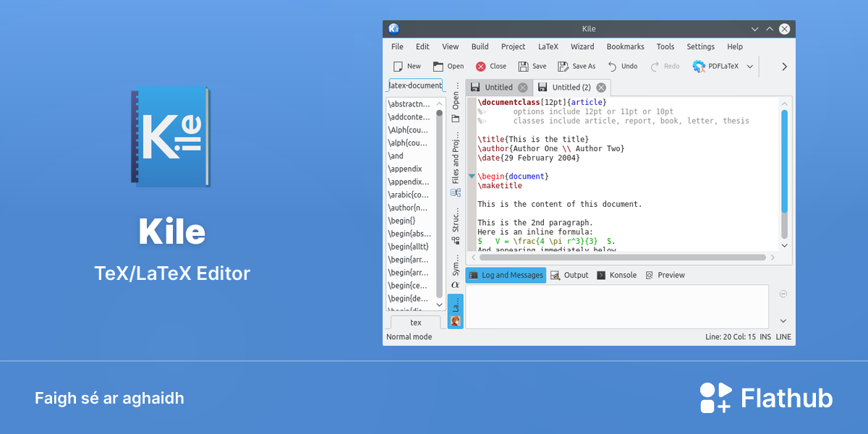Open the Settings menu
The image size is (868, 434).
click(x=700, y=46)
